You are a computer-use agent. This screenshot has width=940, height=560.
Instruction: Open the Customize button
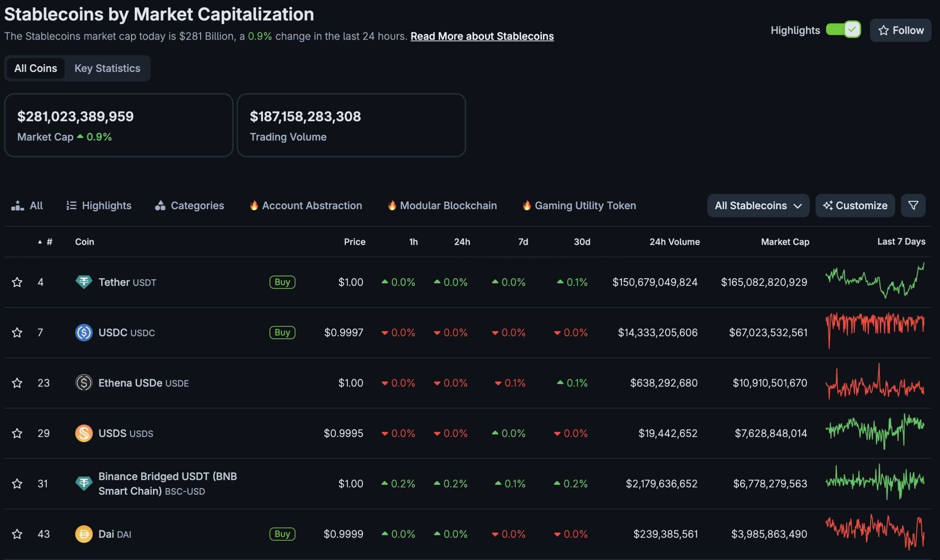point(855,206)
